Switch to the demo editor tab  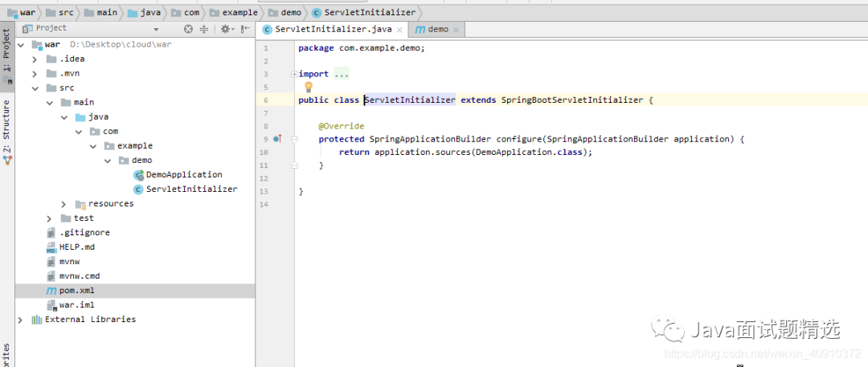coord(437,30)
